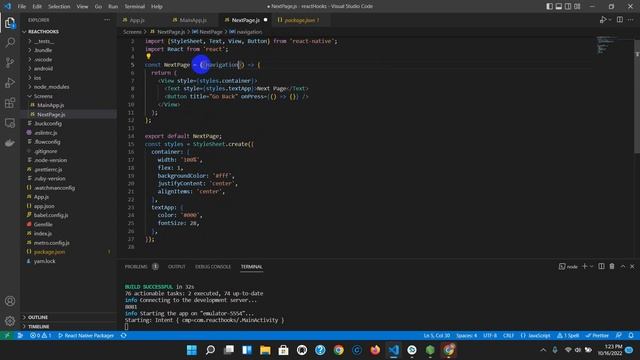Image resolution: width=640 pixels, height=360 pixels.
Task: Open the Run and Debug view
Action: point(10,82)
